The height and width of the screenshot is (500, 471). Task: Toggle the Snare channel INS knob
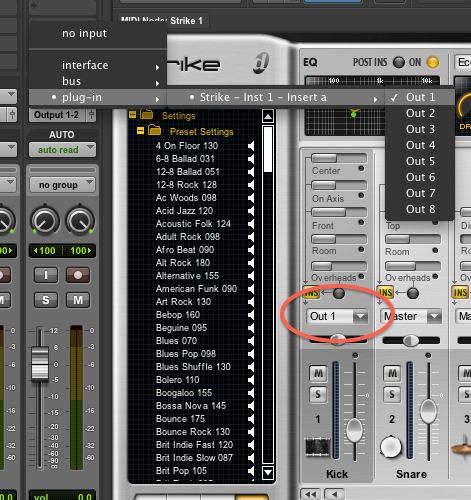413,293
